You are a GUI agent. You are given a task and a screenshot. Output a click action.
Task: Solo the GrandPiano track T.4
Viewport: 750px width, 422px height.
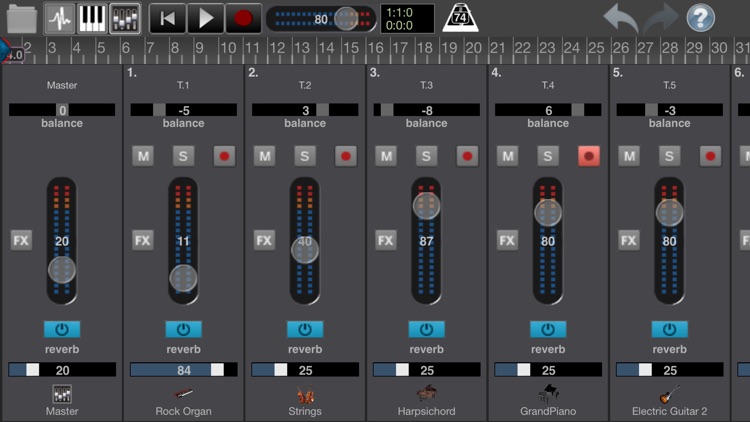point(548,156)
